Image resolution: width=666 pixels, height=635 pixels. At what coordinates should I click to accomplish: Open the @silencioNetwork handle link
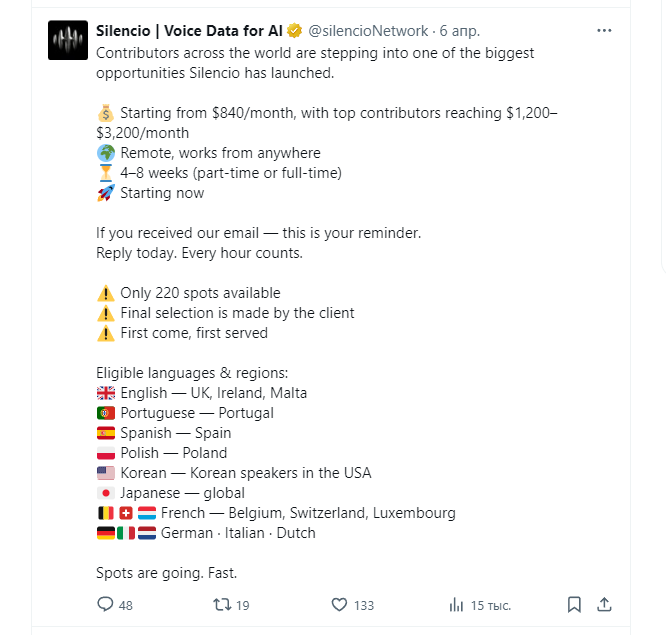pos(368,31)
